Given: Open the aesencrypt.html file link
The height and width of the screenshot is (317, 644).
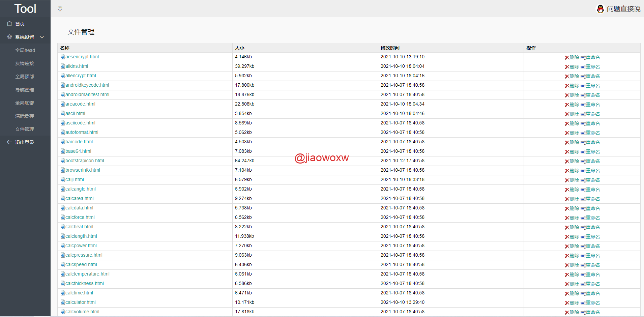Looking at the screenshot, I should click(82, 57).
